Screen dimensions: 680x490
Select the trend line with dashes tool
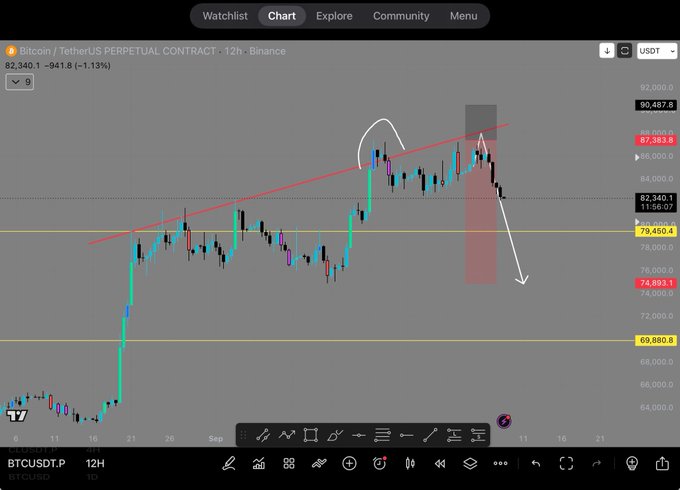tap(263, 435)
